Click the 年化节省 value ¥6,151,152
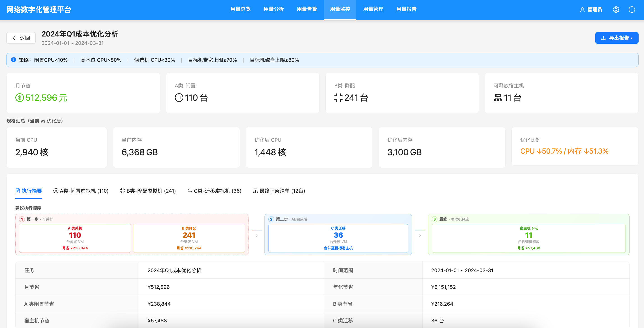Viewport: 644px width, 328px height. 444,287
